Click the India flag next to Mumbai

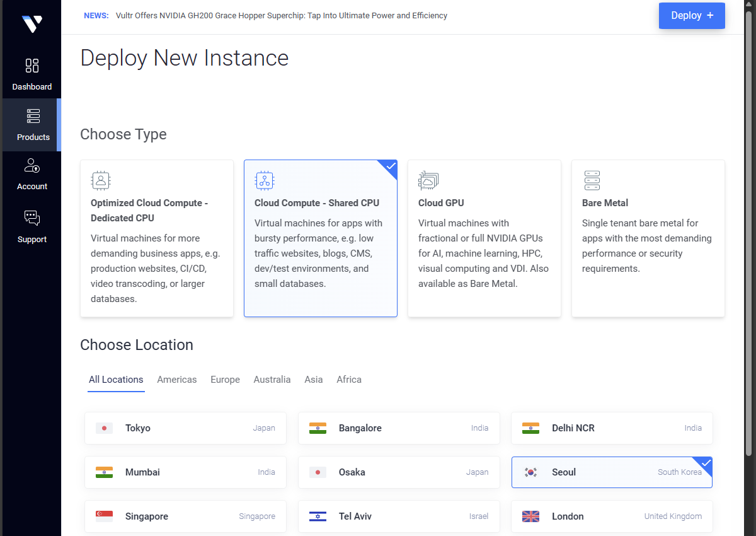(104, 472)
